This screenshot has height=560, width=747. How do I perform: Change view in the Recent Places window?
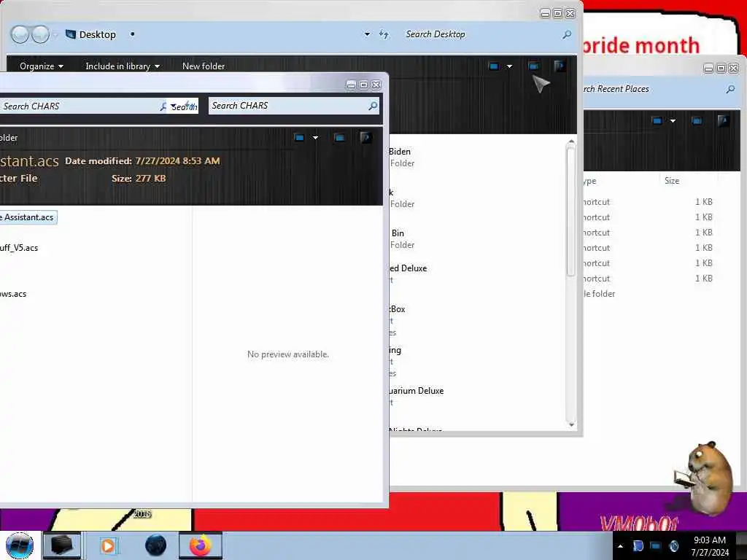[657, 121]
